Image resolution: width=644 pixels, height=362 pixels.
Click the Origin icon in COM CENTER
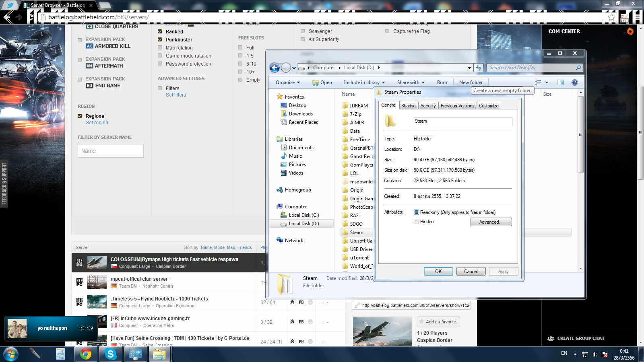click(x=630, y=31)
